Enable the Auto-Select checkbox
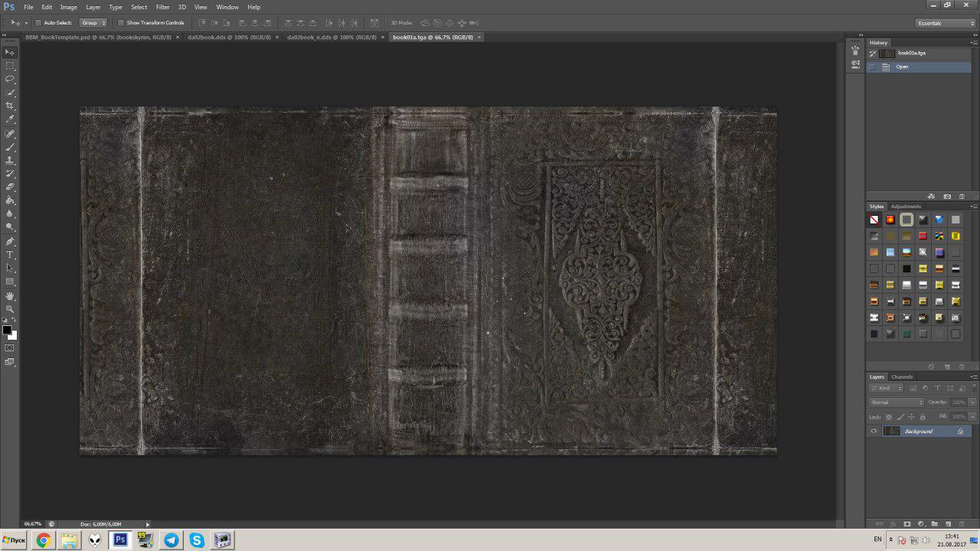Screen dimensions: 980x551 (38, 23)
